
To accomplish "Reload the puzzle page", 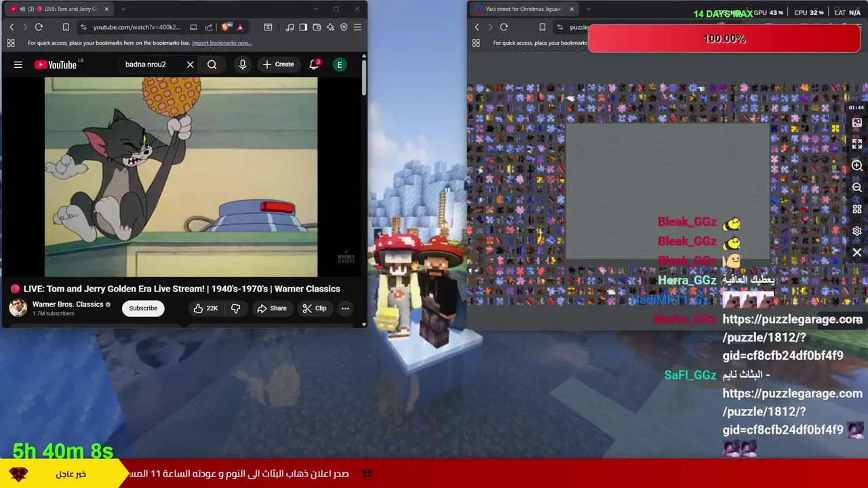I will (504, 27).
